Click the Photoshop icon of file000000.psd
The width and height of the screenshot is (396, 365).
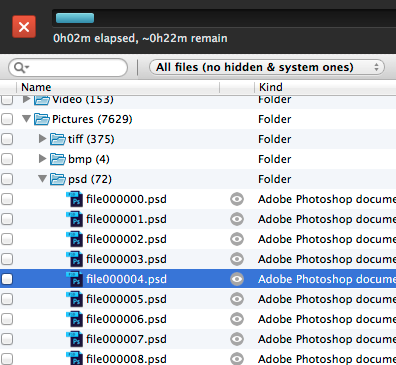(74, 199)
